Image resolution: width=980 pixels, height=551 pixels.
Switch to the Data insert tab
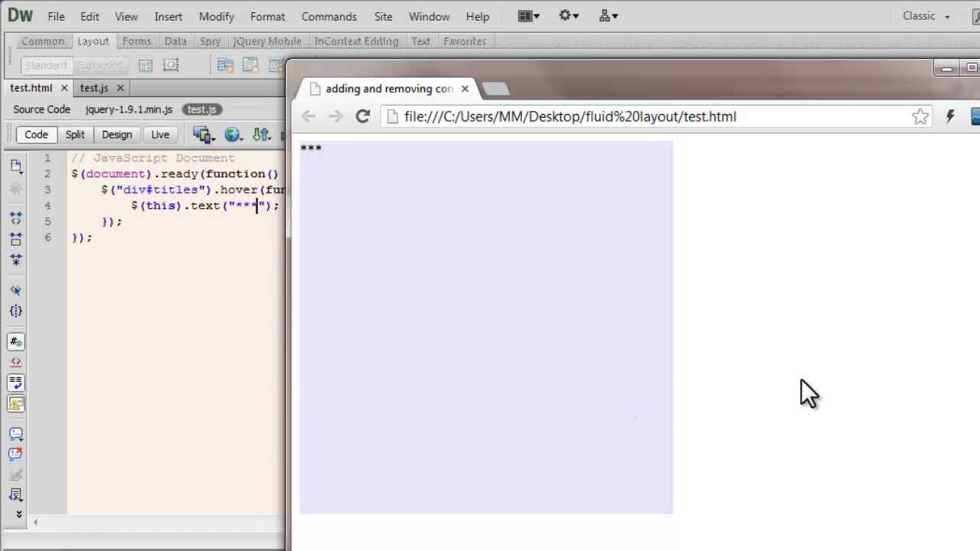[175, 41]
